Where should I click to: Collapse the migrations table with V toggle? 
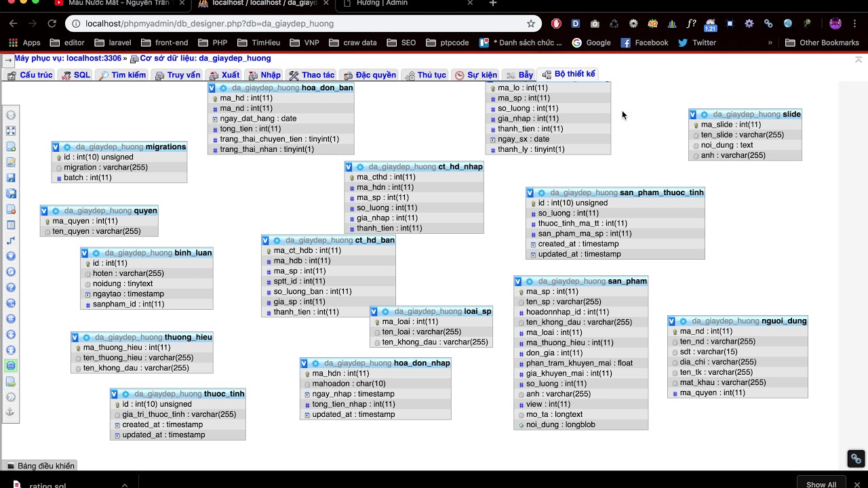tap(56, 147)
